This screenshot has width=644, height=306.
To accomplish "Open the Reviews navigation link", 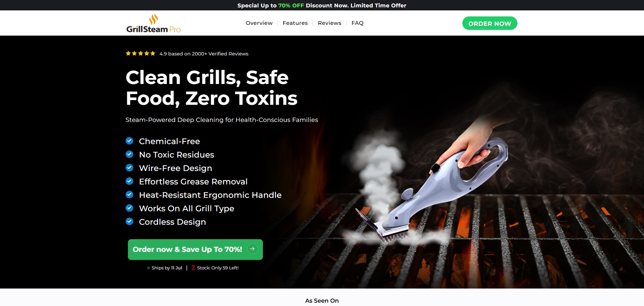I will click(x=329, y=23).
